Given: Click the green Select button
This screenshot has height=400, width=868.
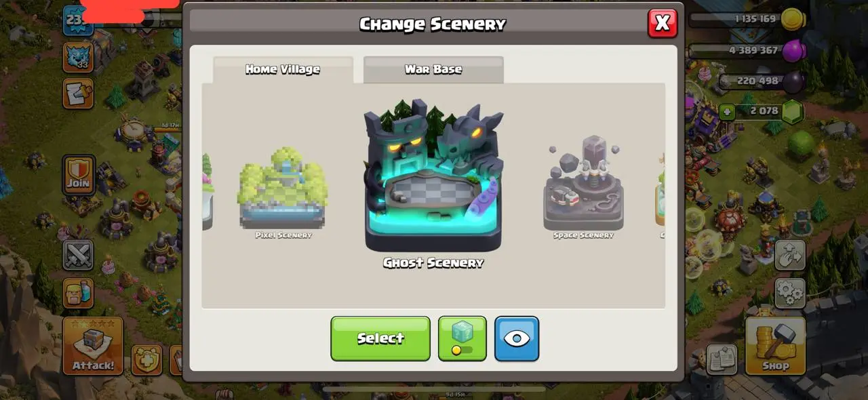Looking at the screenshot, I should 380,338.
